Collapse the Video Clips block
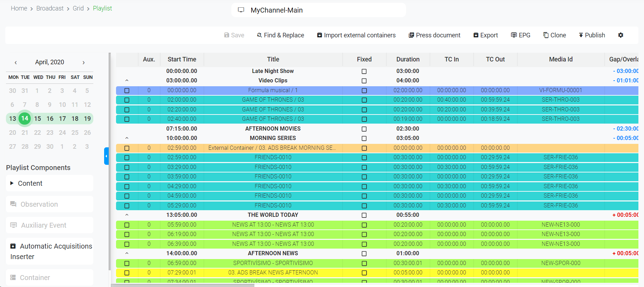Screen dimensions: 644x287 (127, 81)
